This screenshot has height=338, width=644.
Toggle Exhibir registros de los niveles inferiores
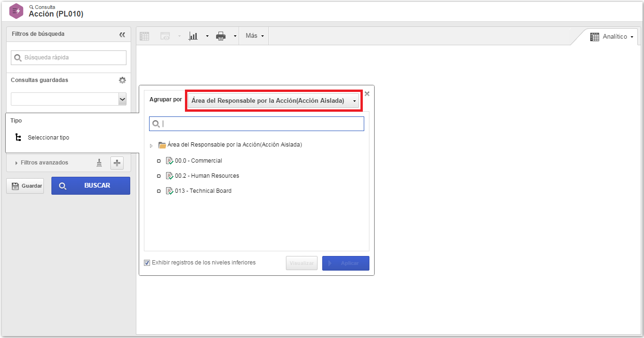pos(147,263)
